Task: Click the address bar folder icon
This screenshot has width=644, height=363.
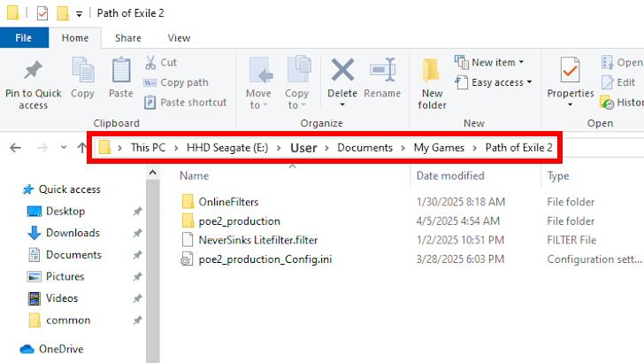Action: pyautogui.click(x=104, y=147)
